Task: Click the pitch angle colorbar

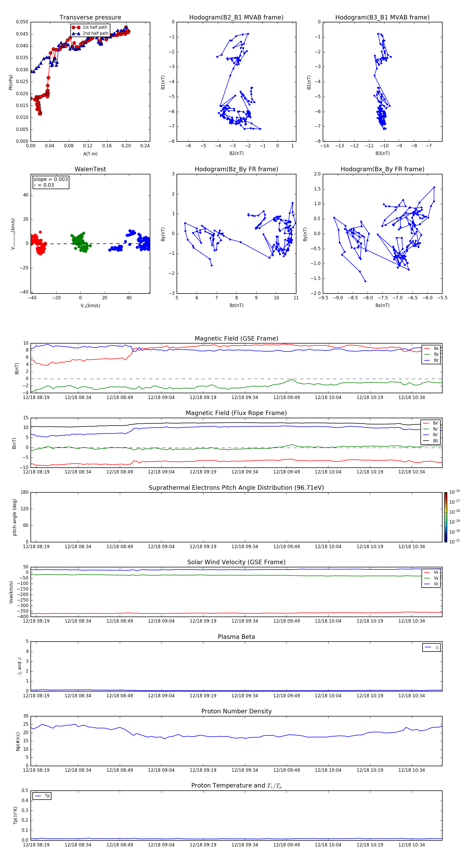Action: click(x=446, y=517)
